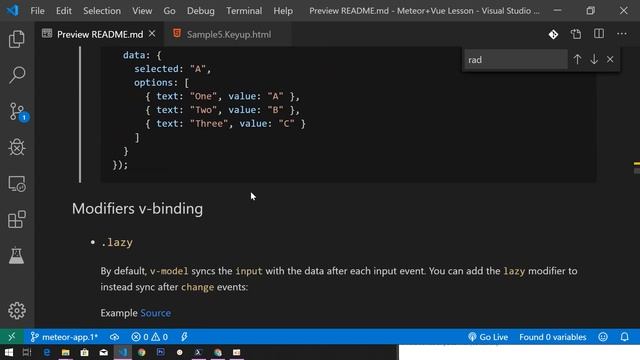Viewport: 640px width, 360px height.
Task: Open File Explorer from taskbar
Action: pos(65,352)
